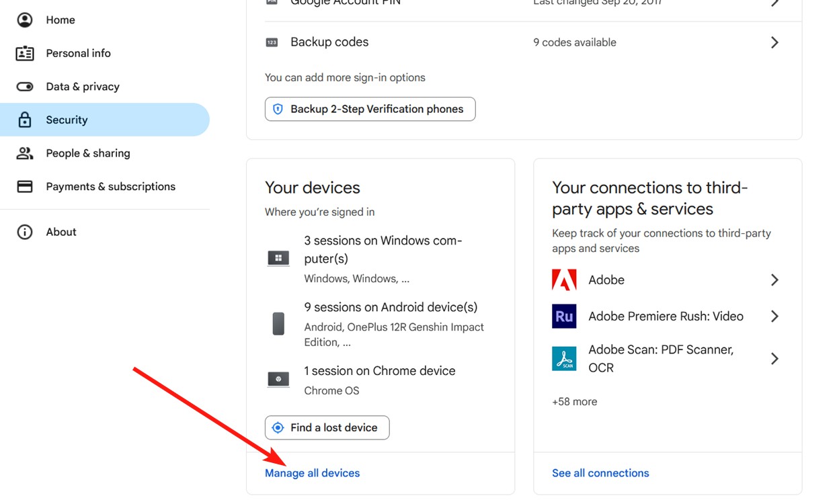
Task: Click the +58 more connections text
Action: pyautogui.click(x=574, y=401)
